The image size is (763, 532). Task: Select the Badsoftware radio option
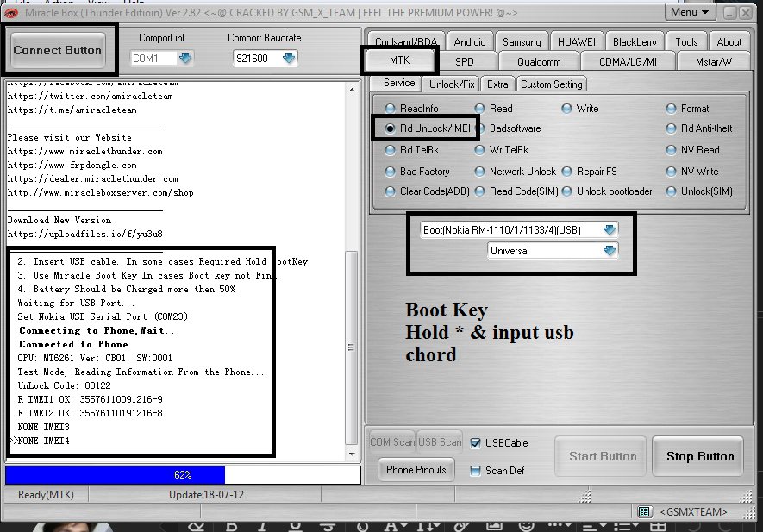tap(480, 128)
